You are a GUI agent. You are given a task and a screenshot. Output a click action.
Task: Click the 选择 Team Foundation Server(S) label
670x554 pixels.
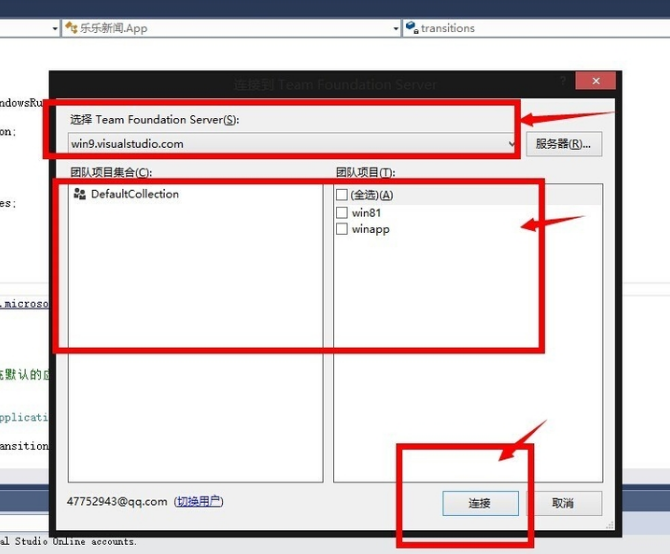pos(154,120)
